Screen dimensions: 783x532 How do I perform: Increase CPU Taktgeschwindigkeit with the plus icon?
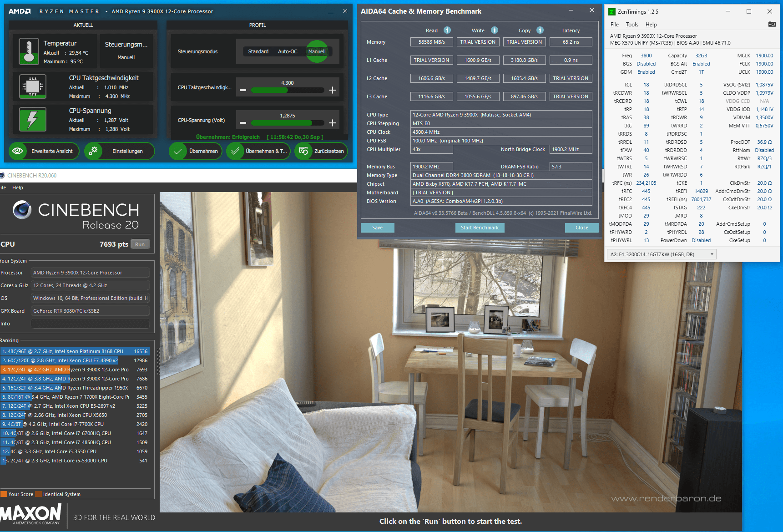(333, 90)
